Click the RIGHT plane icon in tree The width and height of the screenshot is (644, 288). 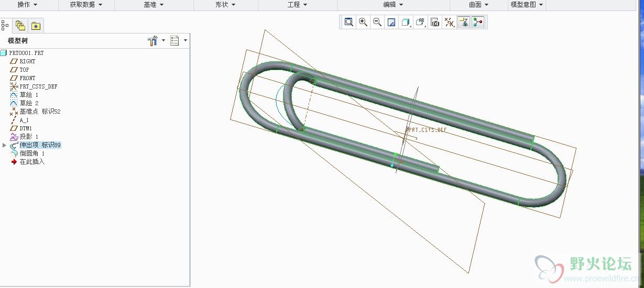(x=14, y=61)
